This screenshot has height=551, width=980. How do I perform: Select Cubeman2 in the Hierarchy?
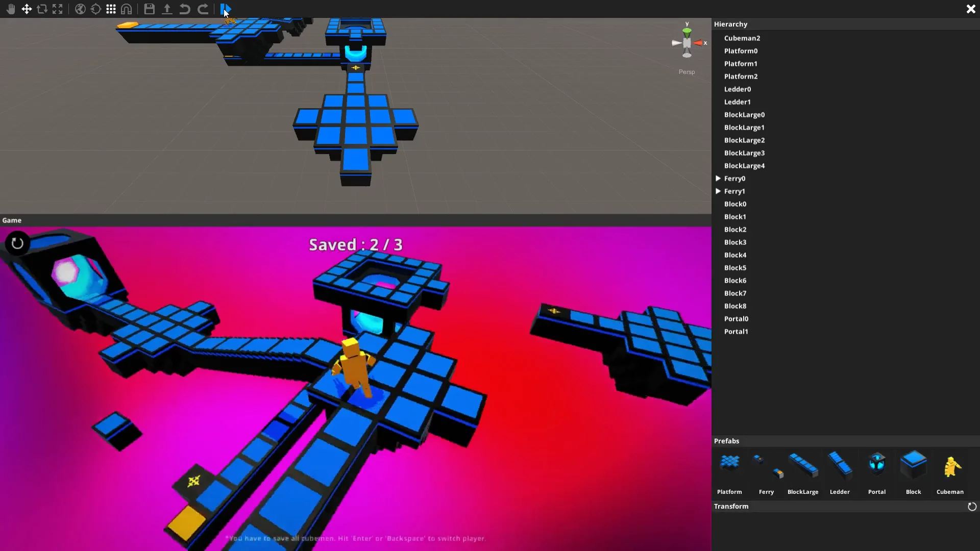click(x=742, y=38)
